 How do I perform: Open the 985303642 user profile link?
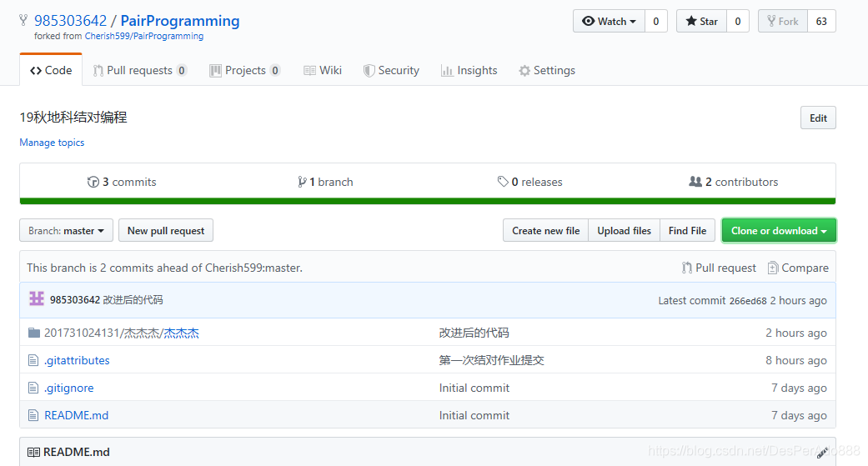(70, 21)
